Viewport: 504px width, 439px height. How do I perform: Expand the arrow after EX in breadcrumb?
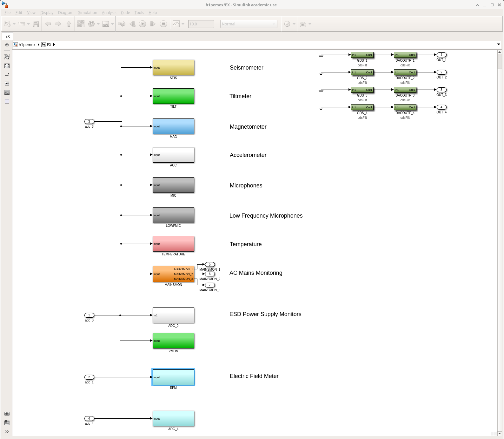(x=54, y=45)
